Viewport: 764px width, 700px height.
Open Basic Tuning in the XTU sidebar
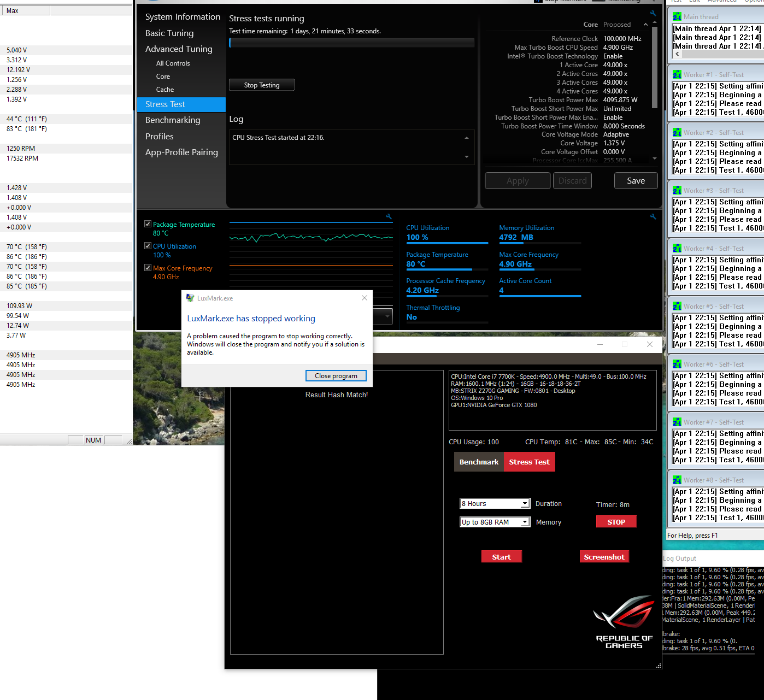169,33
